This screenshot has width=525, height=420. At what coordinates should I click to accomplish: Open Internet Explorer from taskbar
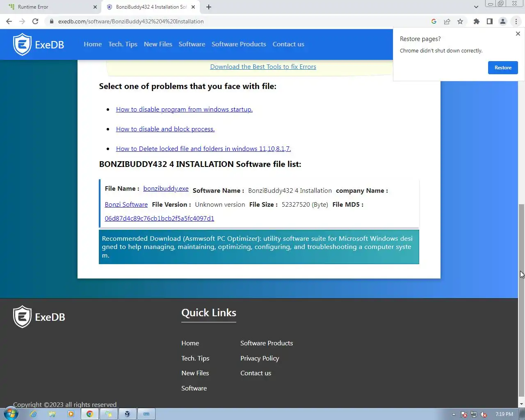[x=33, y=414]
